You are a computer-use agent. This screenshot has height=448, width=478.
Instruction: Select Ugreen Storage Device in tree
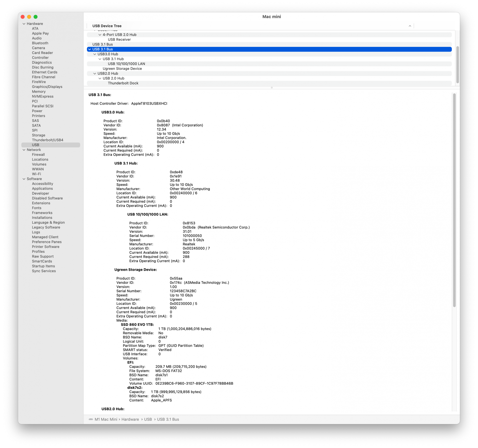122,69
